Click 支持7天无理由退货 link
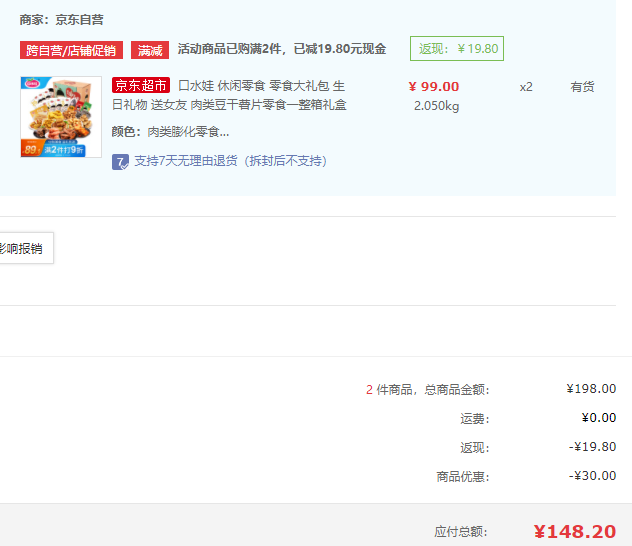This screenshot has width=632, height=546. point(230,161)
